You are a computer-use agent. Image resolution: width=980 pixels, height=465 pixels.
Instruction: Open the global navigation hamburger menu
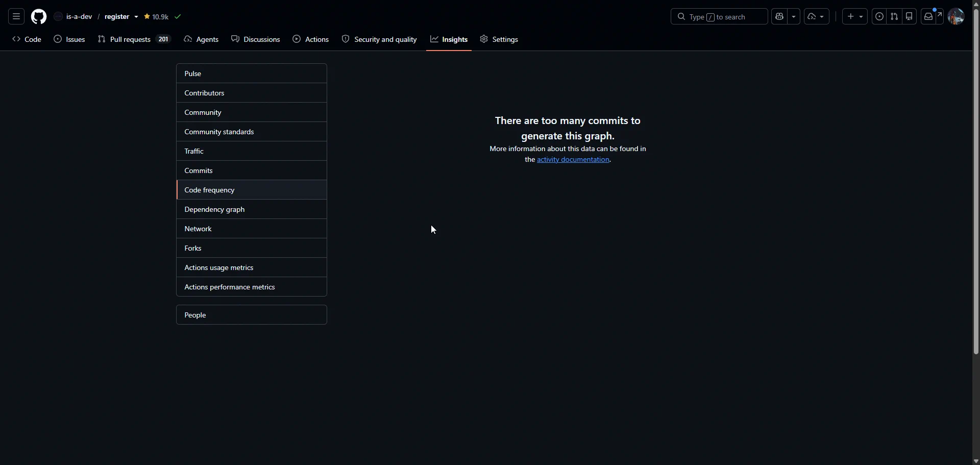[16, 17]
